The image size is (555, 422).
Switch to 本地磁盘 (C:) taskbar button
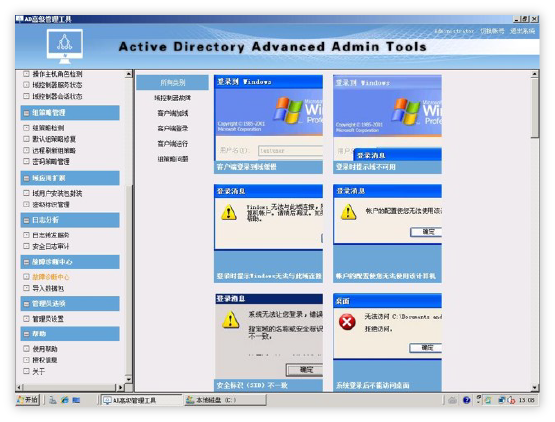225,400
